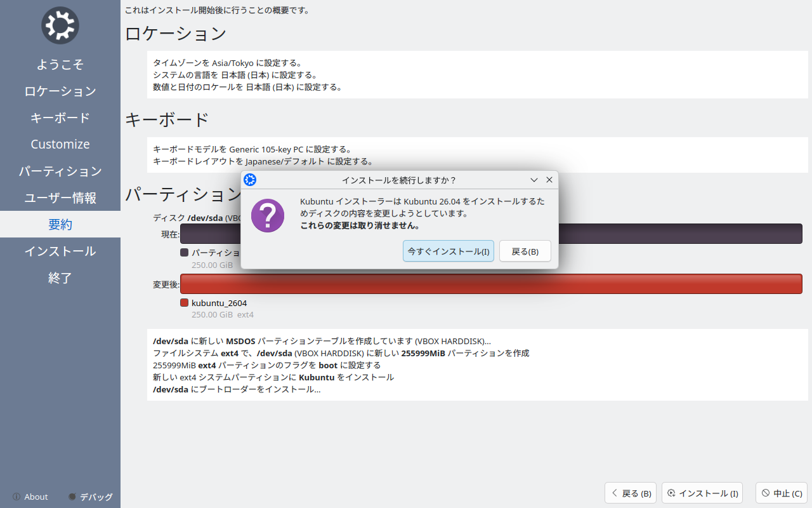
Task: Click the Kubuntu 26.04 message in the dialog
Action: pos(422,207)
